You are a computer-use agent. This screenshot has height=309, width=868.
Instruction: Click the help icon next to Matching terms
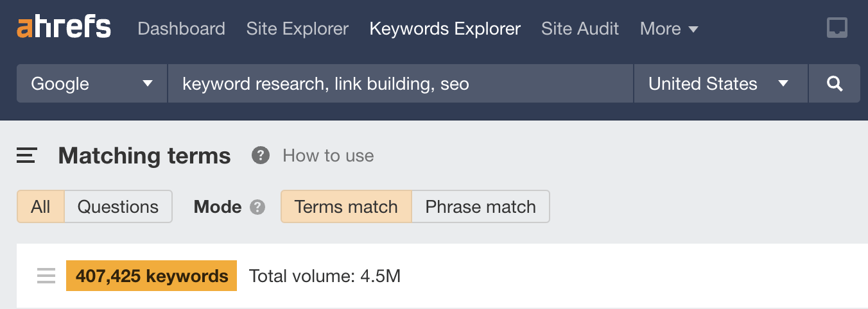(260, 155)
